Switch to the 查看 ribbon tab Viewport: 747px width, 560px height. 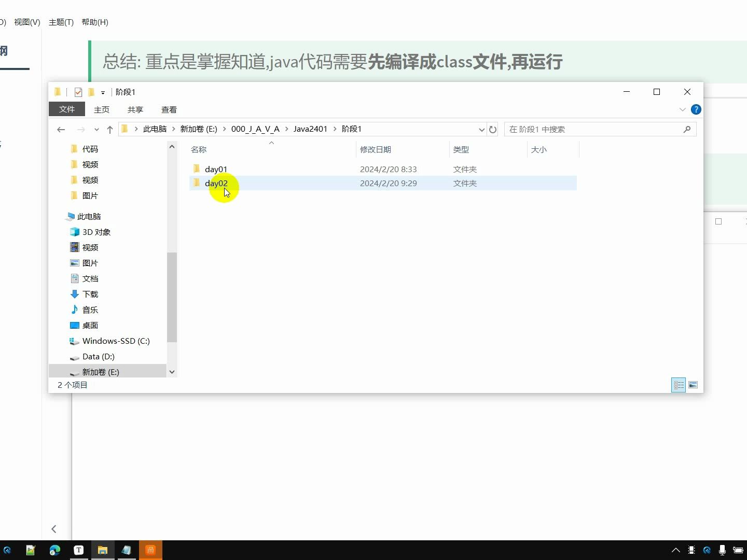tap(169, 109)
